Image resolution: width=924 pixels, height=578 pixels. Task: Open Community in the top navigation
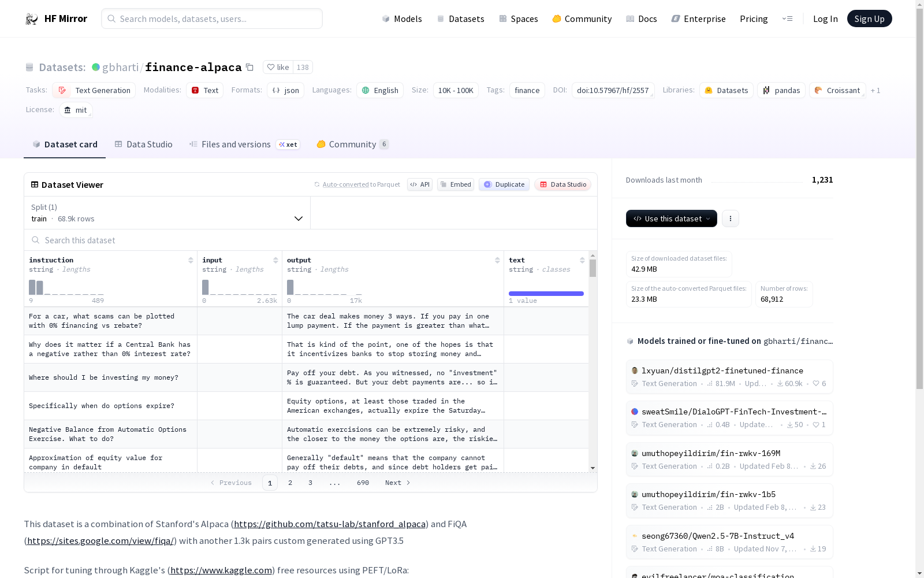[582, 18]
